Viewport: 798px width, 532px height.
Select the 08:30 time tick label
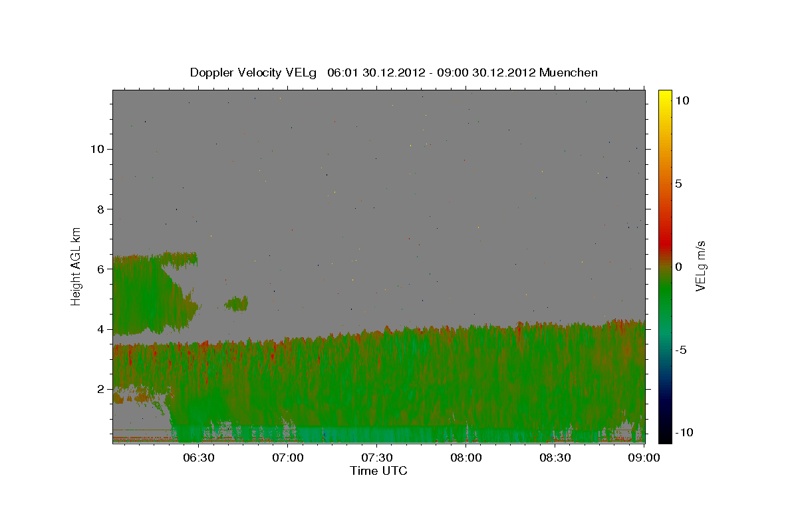pyautogui.click(x=556, y=458)
